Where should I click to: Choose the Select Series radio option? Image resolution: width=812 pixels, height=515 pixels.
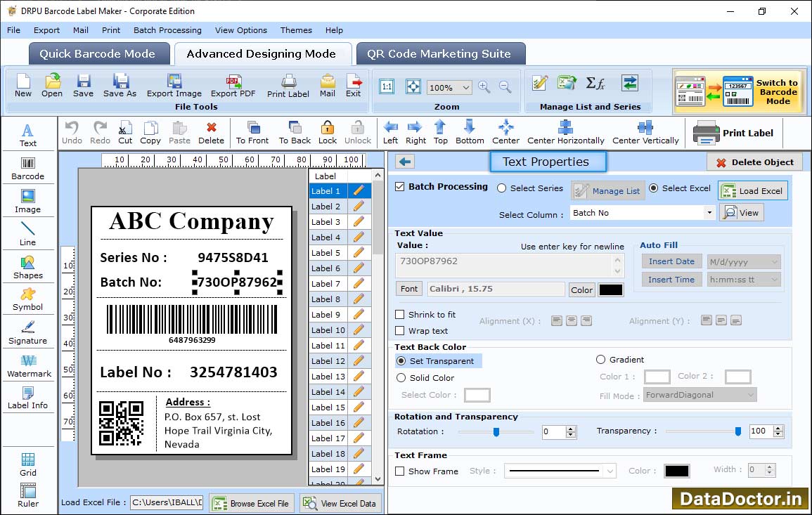pos(501,188)
